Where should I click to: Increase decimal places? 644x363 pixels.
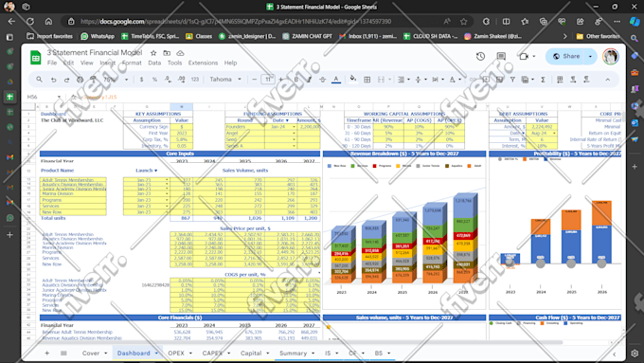point(181,80)
